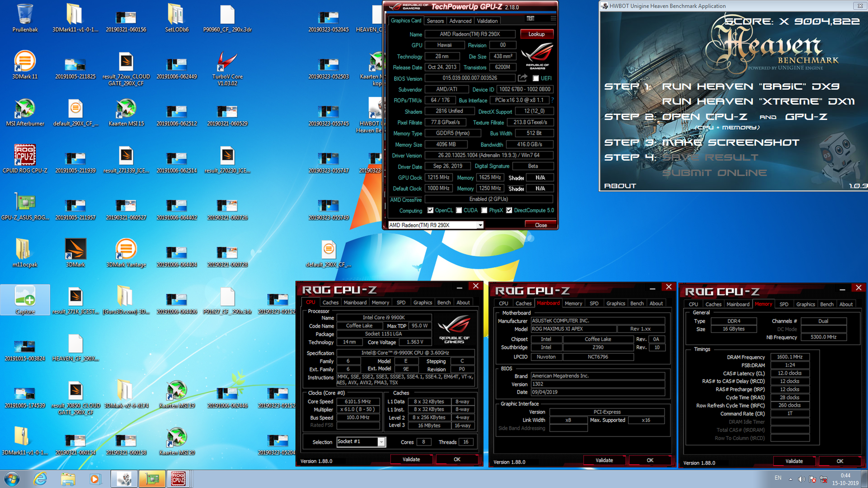Show hidden tray icons arrow
This screenshot has width=868, height=488.
pyautogui.click(x=790, y=479)
